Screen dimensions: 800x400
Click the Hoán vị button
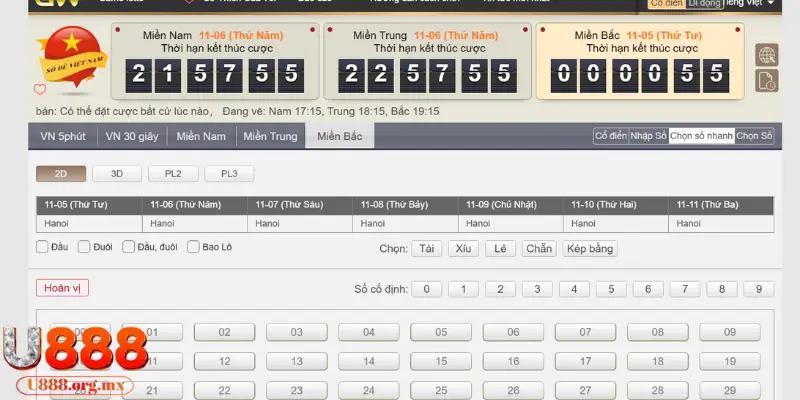62,288
